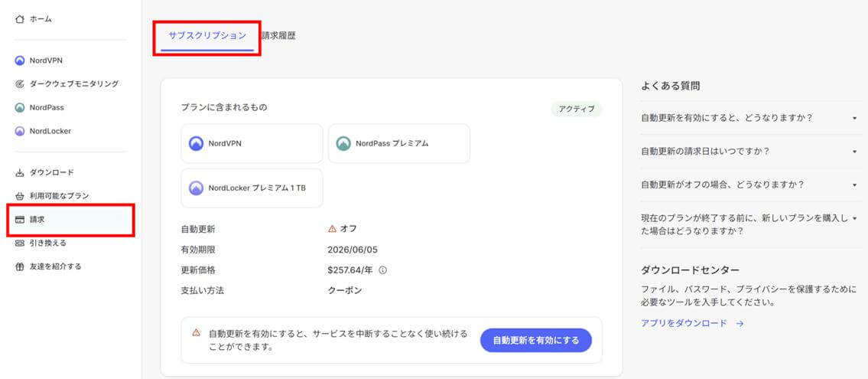This screenshot has height=379, width=868.
Task: Click the アプリをダウンロード link
Action: point(684,324)
